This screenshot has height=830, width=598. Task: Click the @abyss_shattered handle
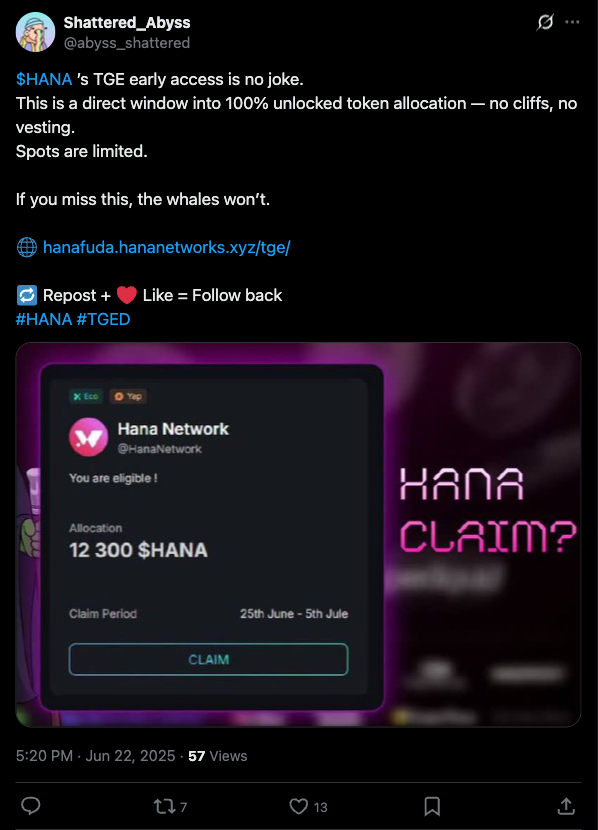126,43
